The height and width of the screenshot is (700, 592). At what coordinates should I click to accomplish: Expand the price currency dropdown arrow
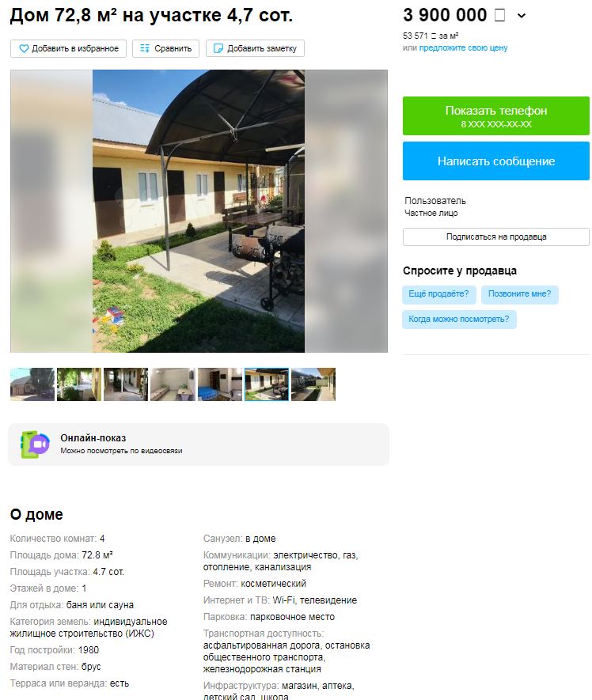[522, 16]
